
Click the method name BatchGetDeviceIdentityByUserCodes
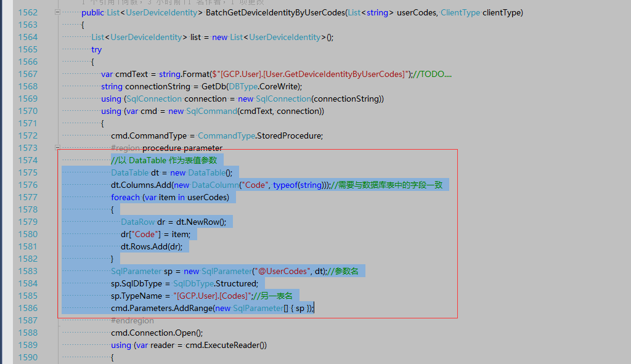(275, 12)
